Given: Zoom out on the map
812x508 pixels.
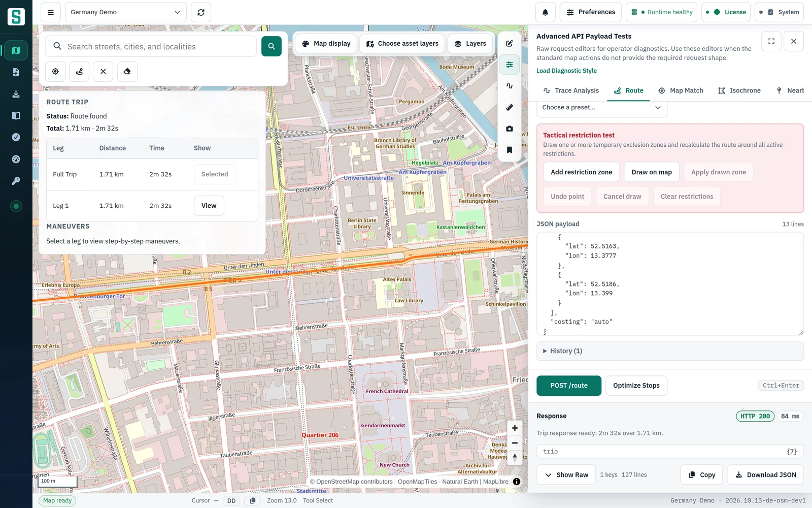Looking at the screenshot, I should (x=515, y=443).
